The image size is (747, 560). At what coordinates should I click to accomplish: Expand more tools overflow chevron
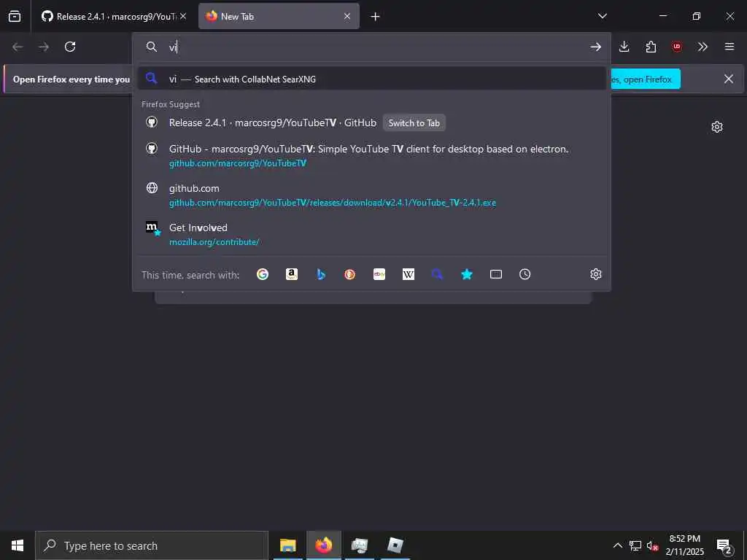(x=703, y=47)
